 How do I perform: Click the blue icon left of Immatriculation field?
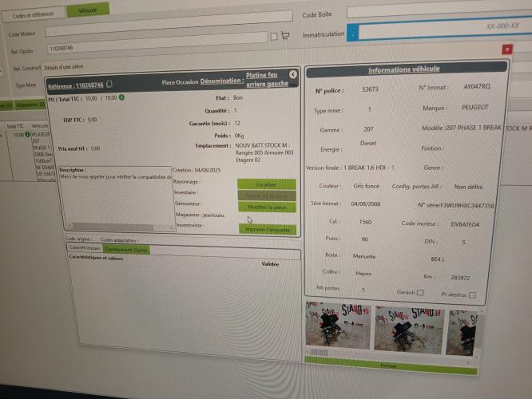pyautogui.click(x=352, y=33)
